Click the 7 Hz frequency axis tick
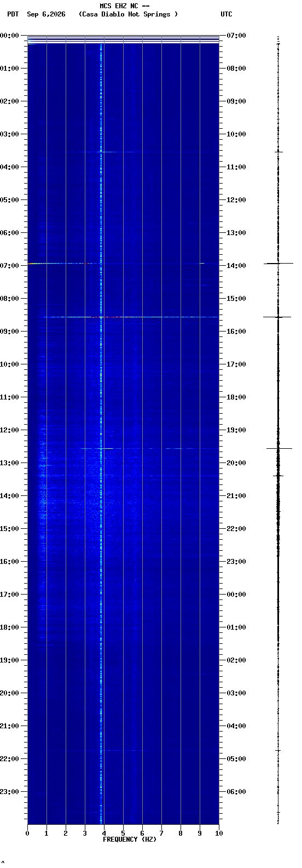This screenshot has height=868, width=302. coord(161,833)
